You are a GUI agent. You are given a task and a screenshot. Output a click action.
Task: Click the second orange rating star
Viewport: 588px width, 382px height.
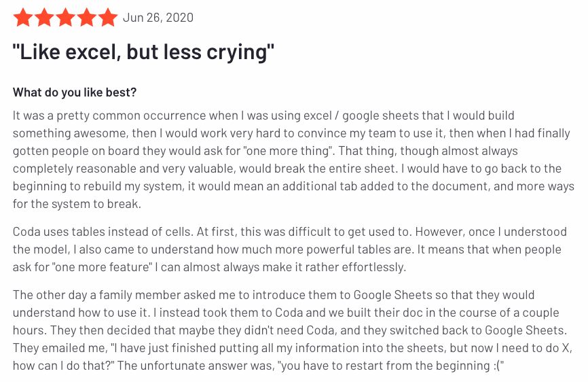pyautogui.click(x=44, y=18)
